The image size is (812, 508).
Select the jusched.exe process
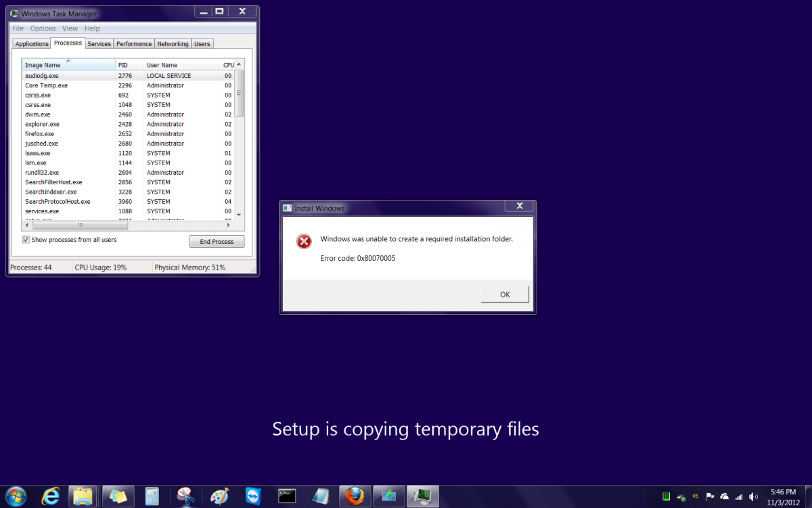(129, 144)
